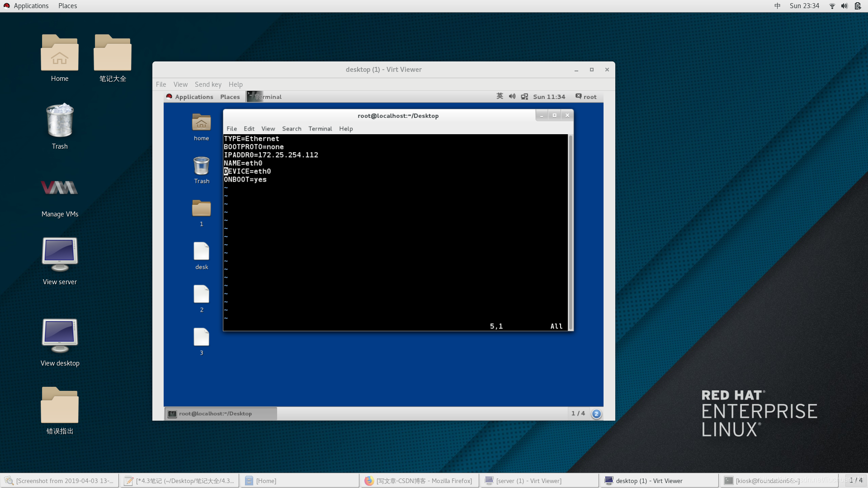Click the TYPE=Ethernet line
Image resolution: width=868 pixels, height=488 pixels.
click(x=251, y=139)
